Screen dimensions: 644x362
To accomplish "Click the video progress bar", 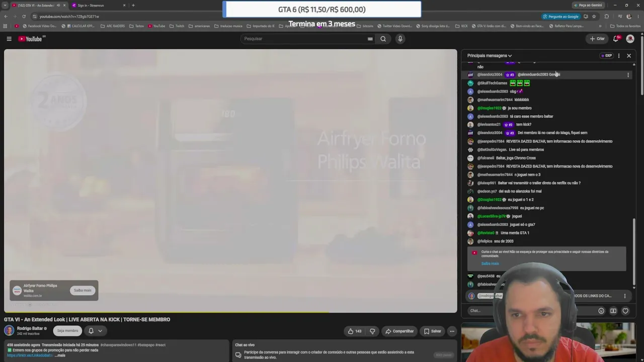I will click(x=230, y=312).
